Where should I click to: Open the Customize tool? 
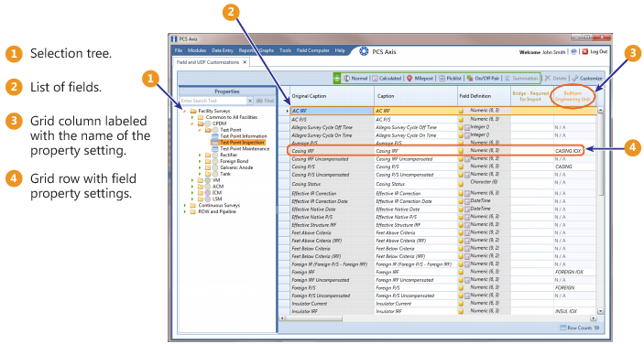(587, 78)
